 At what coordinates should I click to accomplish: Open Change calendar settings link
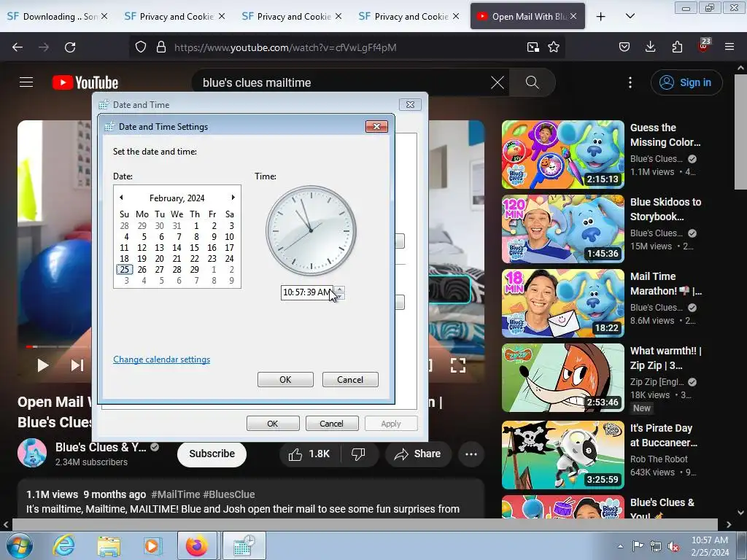point(161,359)
